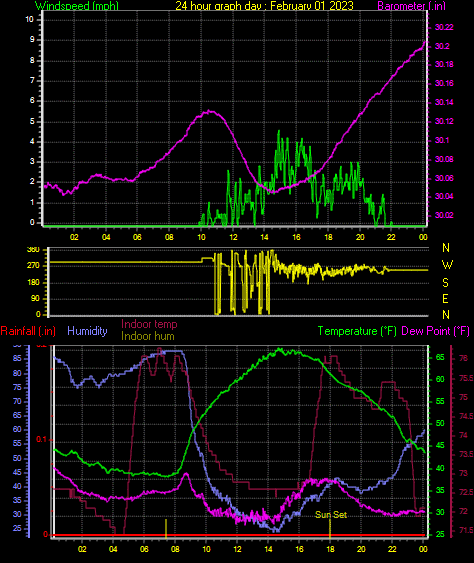This screenshot has width=474, height=563.
Task: Click the Temperature (°F) legend label
Action: (357, 331)
